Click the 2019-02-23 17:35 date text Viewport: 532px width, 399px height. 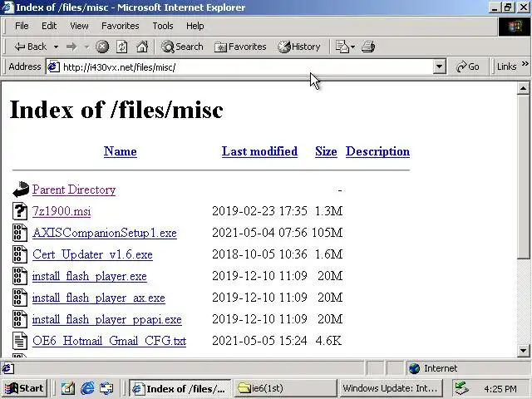click(259, 211)
